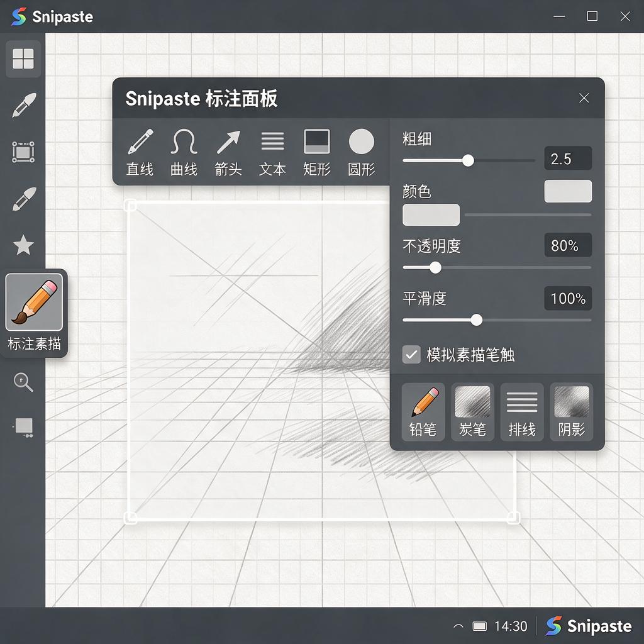Open the magnifier zoom tool in the sidebar

23,382
